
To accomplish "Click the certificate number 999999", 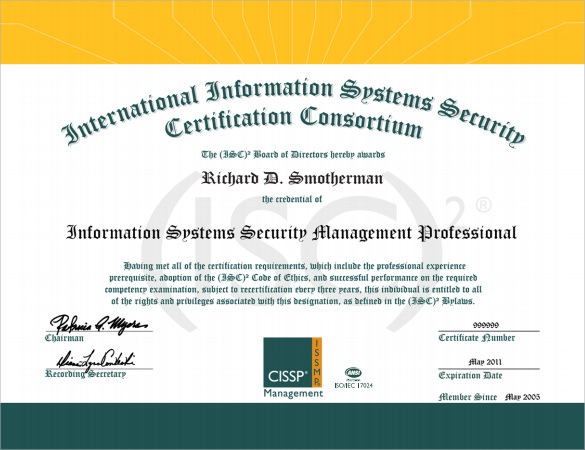I will pyautogui.click(x=486, y=325).
